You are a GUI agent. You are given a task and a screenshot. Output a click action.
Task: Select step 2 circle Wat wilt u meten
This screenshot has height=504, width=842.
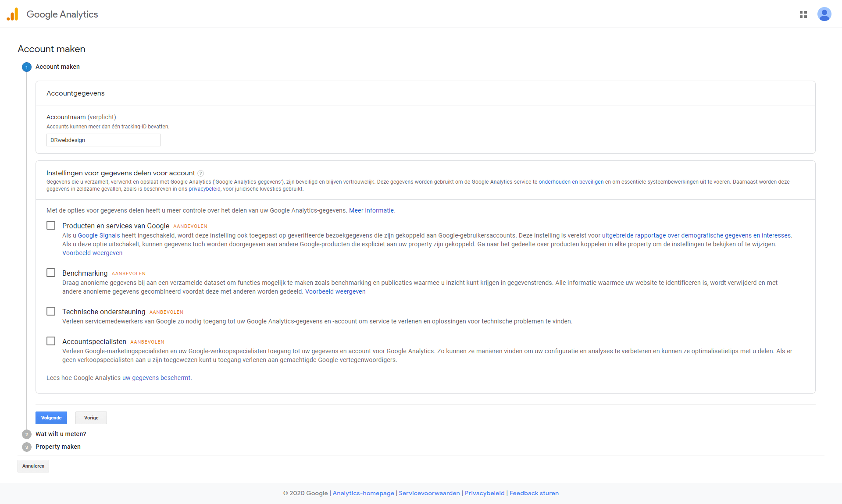[27, 434]
